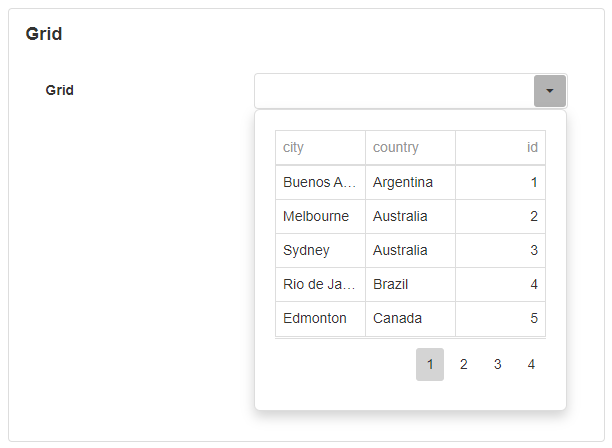Screen dimensions: 612x448
Task: Click the id cell with value 3
Action: tap(500, 250)
